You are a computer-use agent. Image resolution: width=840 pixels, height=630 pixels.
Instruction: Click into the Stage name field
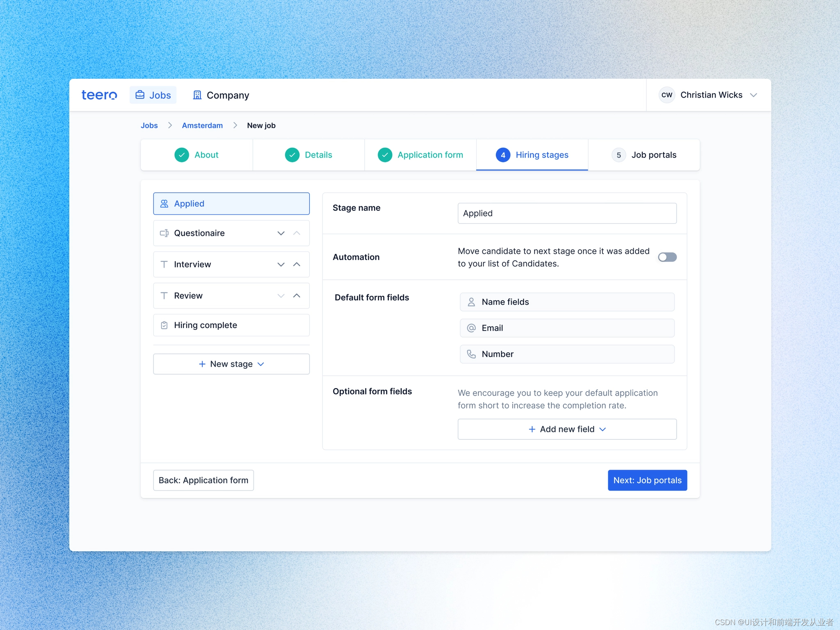[567, 213]
